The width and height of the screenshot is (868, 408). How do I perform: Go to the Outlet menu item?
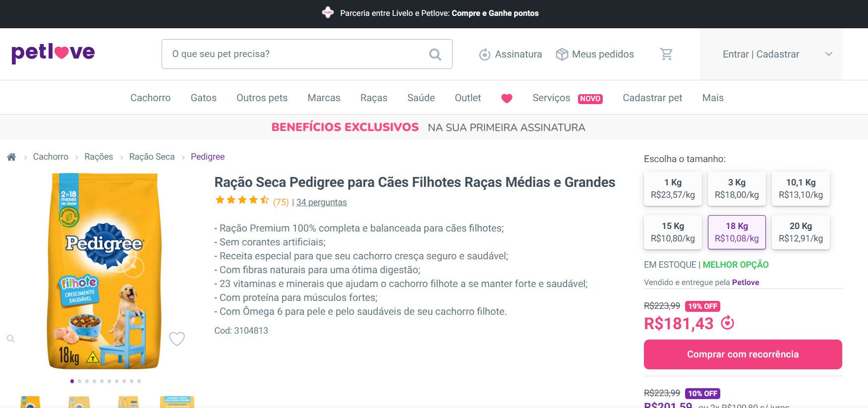click(468, 98)
